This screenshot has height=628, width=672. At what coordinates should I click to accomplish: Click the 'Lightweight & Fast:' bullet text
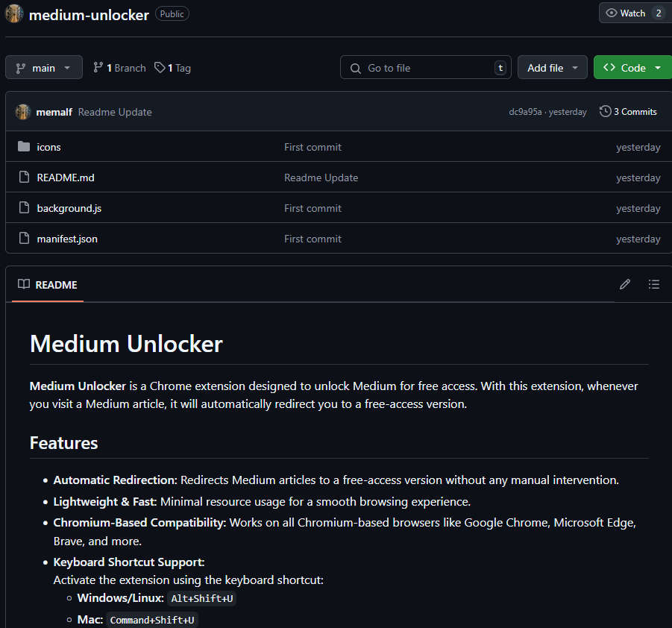click(105, 501)
